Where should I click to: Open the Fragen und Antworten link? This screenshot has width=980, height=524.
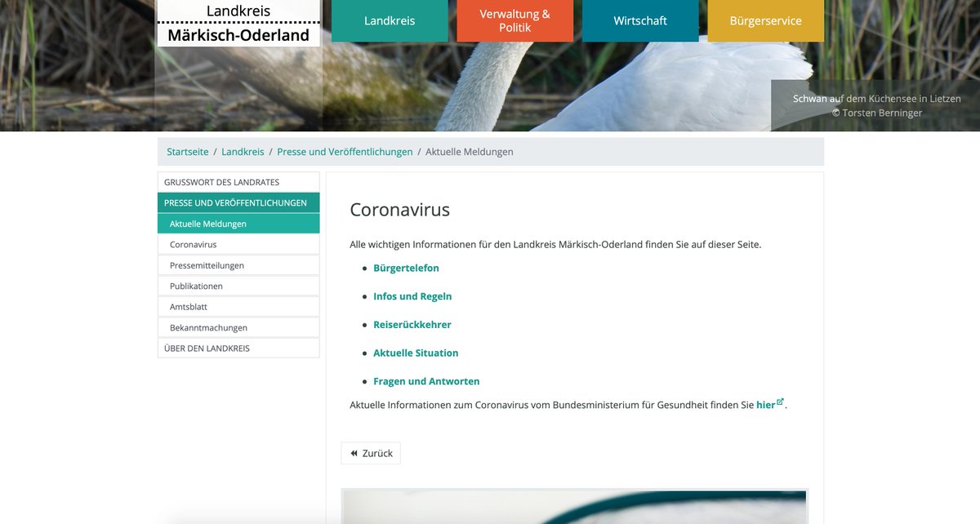pos(426,381)
